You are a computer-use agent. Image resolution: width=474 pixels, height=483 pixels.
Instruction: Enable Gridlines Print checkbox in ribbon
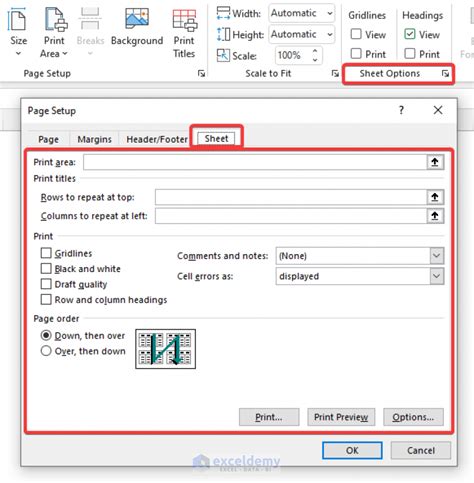pyautogui.click(x=356, y=53)
